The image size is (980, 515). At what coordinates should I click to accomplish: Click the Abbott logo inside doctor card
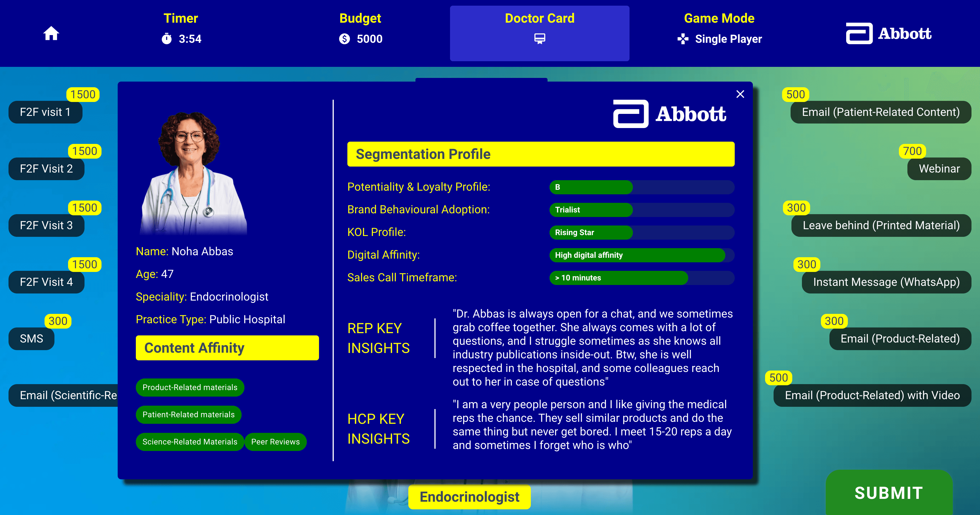669,114
